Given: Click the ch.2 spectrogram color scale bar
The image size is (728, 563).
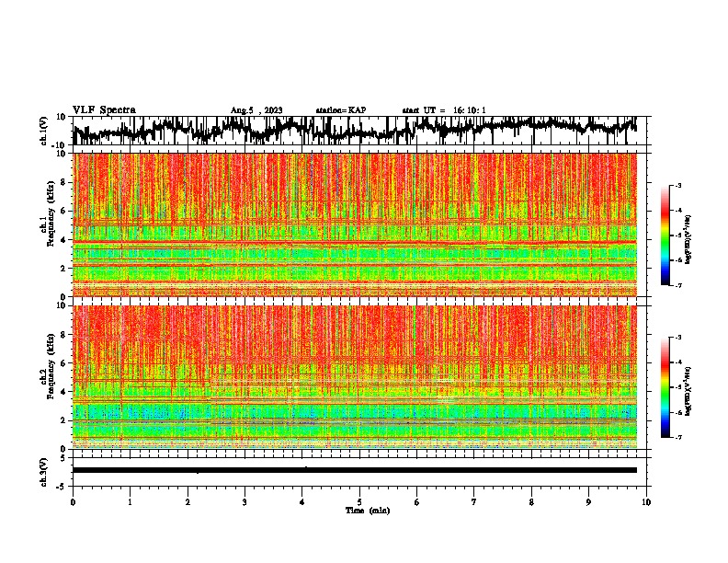Looking at the screenshot, I should 665,387.
